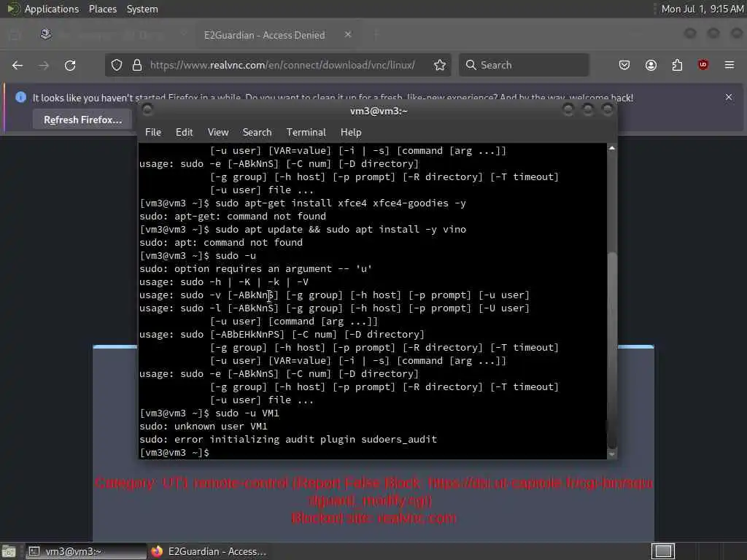747x560 pixels.
Task: Close the E2Guardian Access Denied tab
Action: pyautogui.click(x=348, y=35)
